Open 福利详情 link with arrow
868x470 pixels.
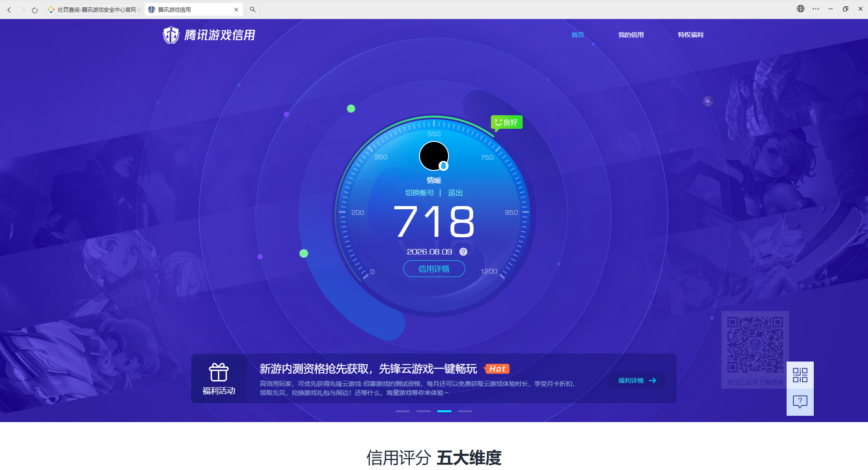[637, 381]
